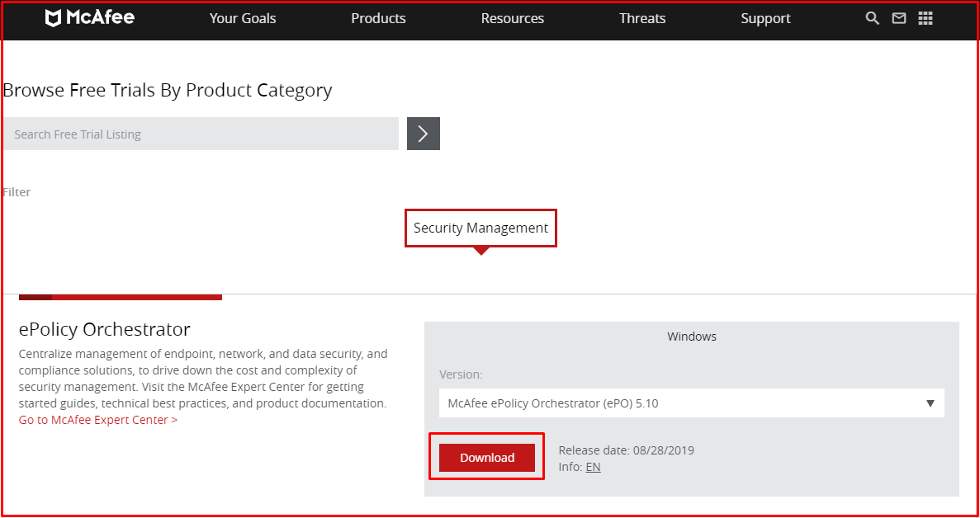The width and height of the screenshot is (980, 518).
Task: Open the Support menu
Action: (x=765, y=19)
